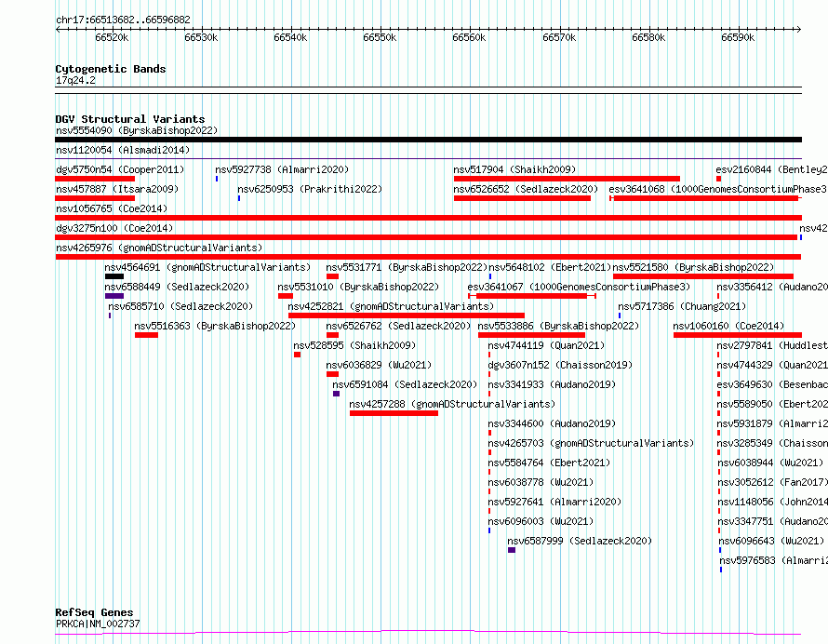Click nsv5931879 Almarri label
The width and height of the screenshot is (828, 644).
pos(772,423)
